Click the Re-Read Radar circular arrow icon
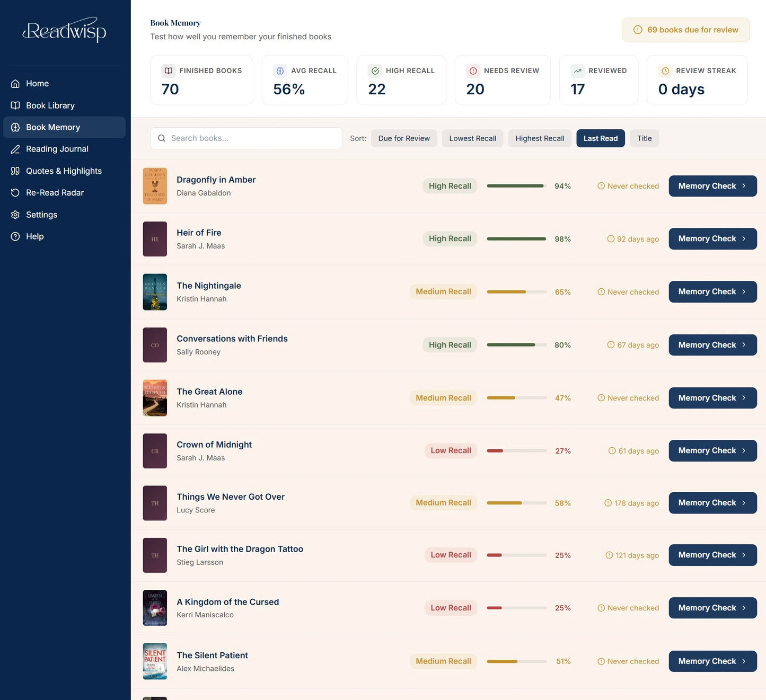 pos(15,192)
